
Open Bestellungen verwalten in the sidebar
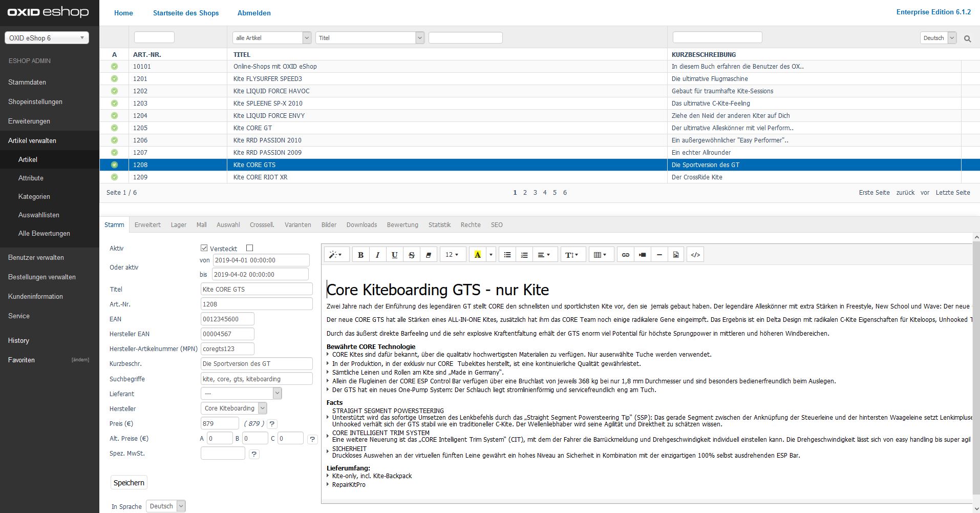coord(42,277)
